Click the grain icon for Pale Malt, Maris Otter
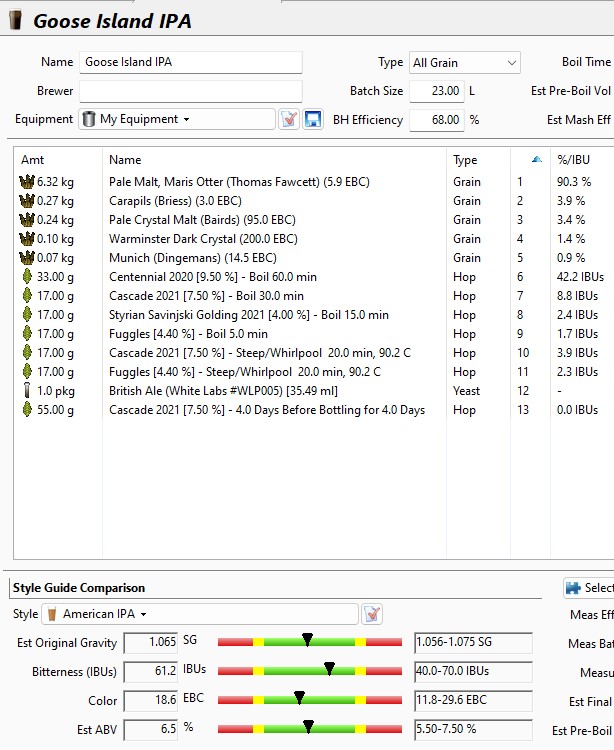The image size is (614, 750). (x=26, y=182)
